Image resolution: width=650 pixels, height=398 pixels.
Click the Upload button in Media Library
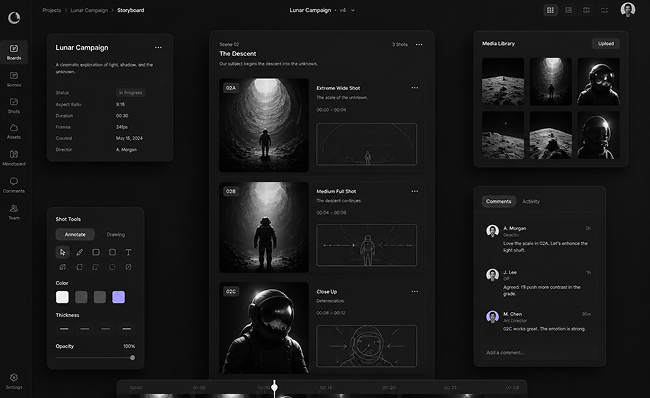click(606, 44)
